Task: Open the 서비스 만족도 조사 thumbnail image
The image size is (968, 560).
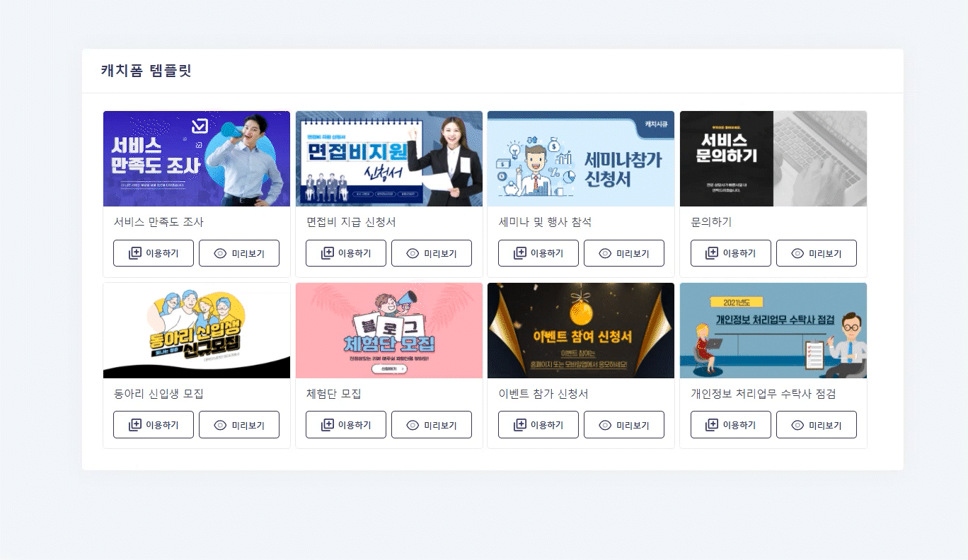Action: tap(197, 158)
